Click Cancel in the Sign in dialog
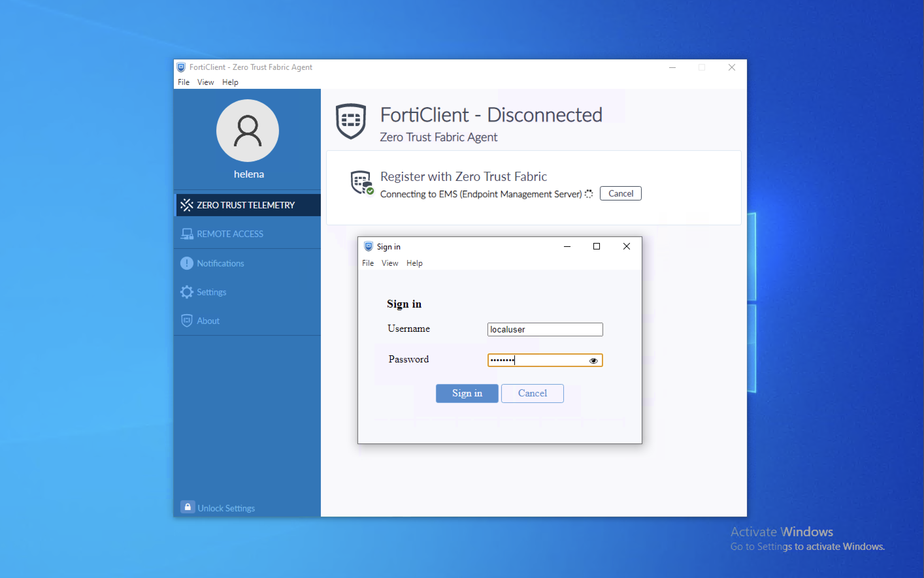 [532, 393]
